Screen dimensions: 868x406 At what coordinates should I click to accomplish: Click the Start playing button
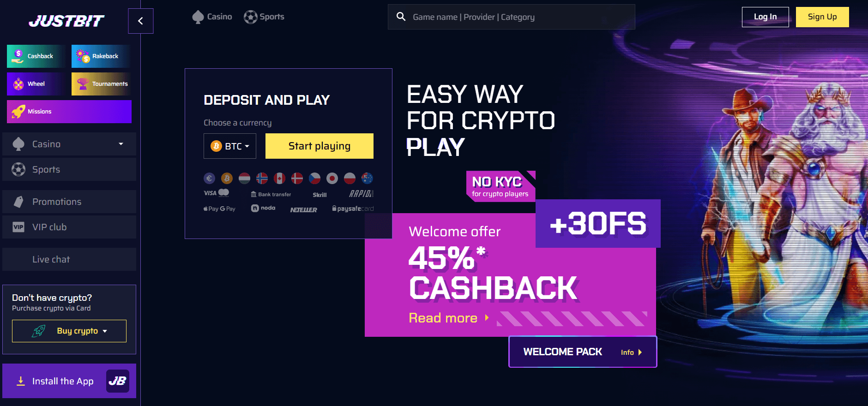click(x=319, y=146)
